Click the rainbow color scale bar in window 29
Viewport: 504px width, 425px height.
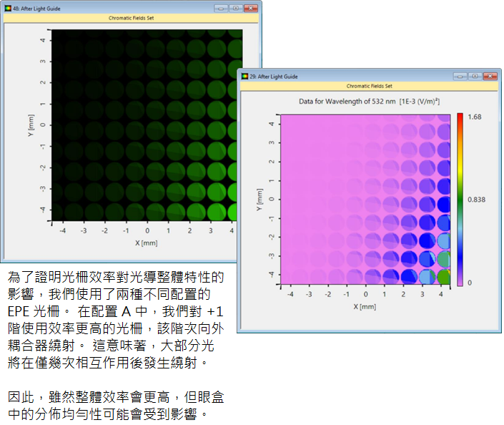[x=460, y=200]
